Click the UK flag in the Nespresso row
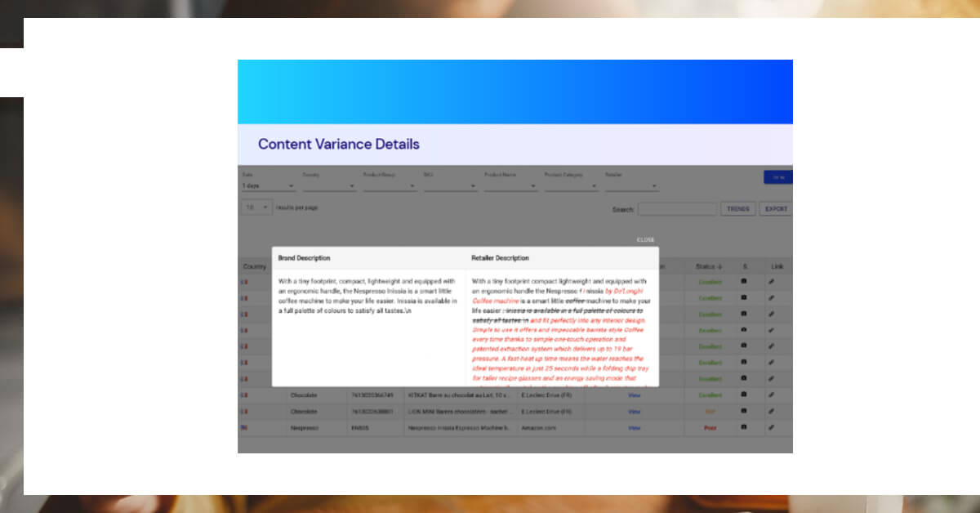 tap(243, 427)
